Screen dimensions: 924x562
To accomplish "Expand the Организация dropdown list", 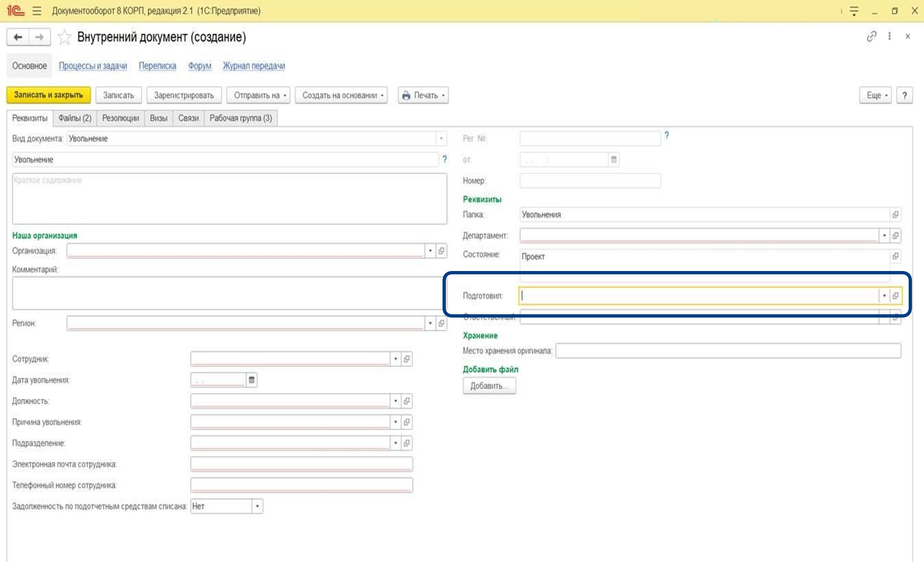I will tap(430, 251).
